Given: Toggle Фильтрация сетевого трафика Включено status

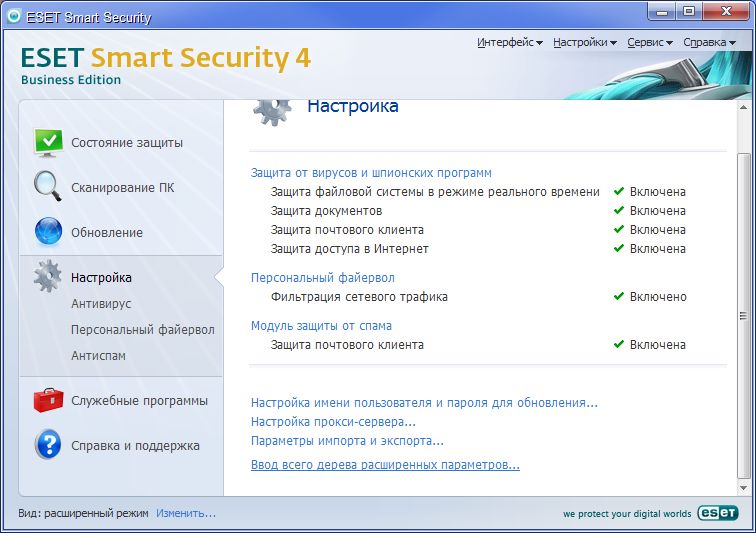Looking at the screenshot, I should coord(658,297).
